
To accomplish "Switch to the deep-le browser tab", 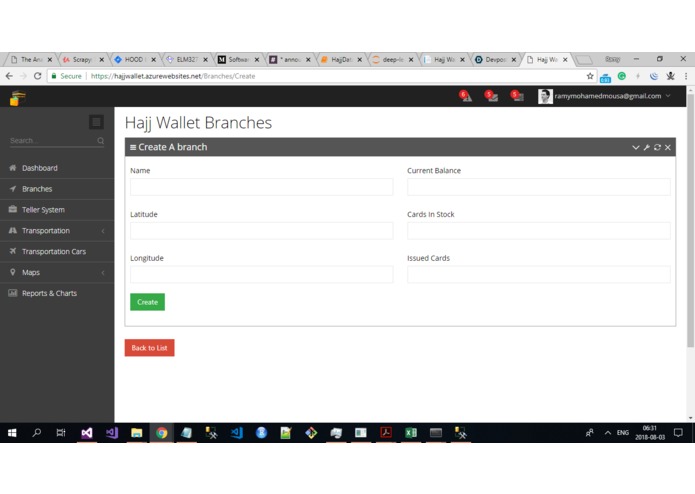I will click(x=392, y=59).
